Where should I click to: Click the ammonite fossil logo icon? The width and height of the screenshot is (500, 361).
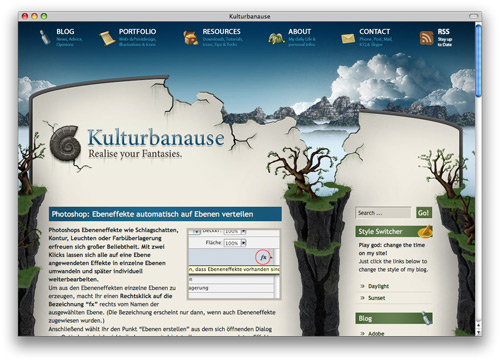point(65,143)
